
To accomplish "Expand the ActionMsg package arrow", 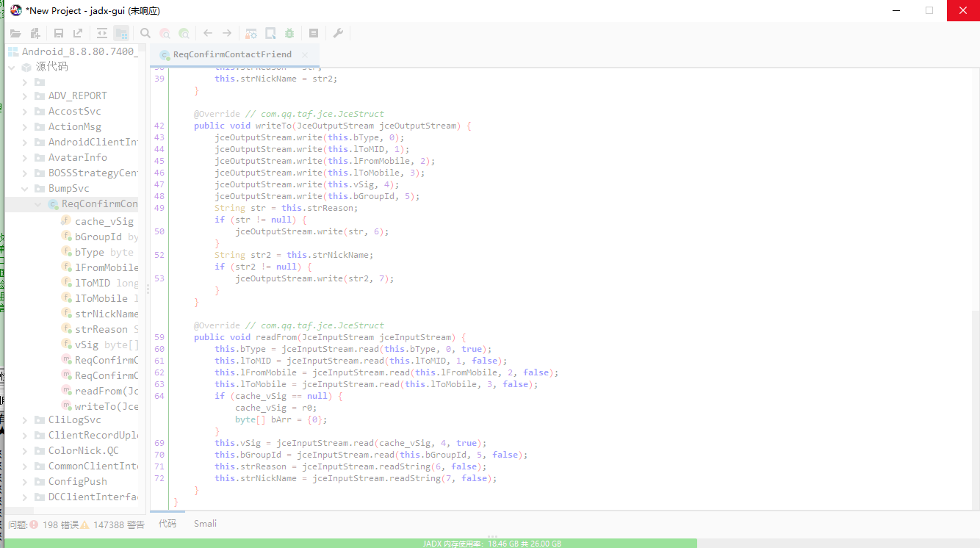I will click(x=25, y=127).
